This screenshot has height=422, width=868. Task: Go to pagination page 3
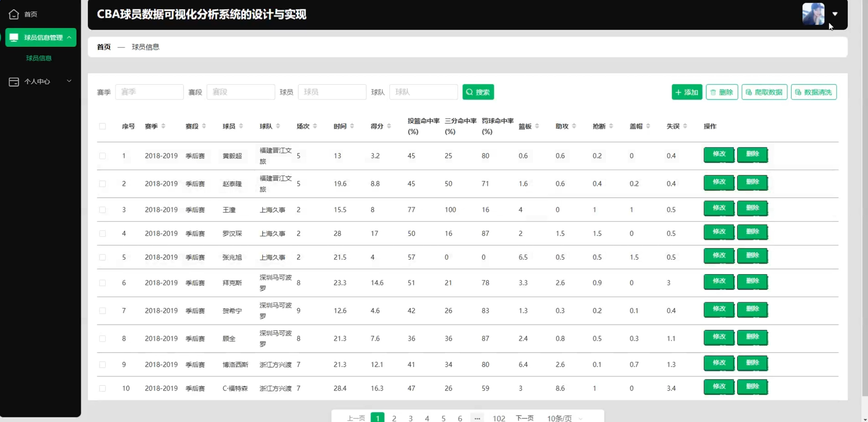pos(410,418)
